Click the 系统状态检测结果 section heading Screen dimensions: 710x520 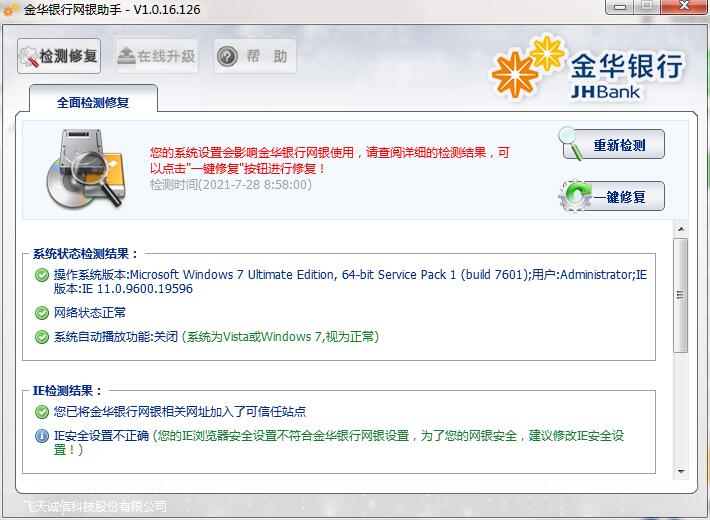(85, 254)
